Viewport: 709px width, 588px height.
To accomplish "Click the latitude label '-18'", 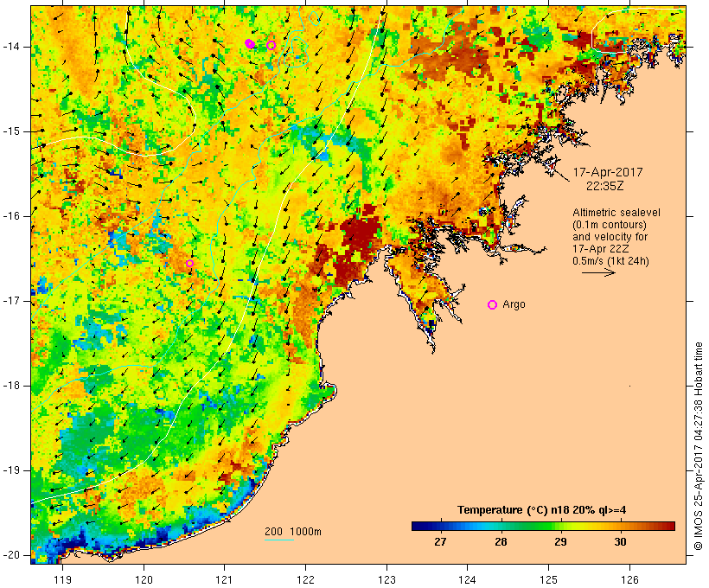I will point(10,386).
